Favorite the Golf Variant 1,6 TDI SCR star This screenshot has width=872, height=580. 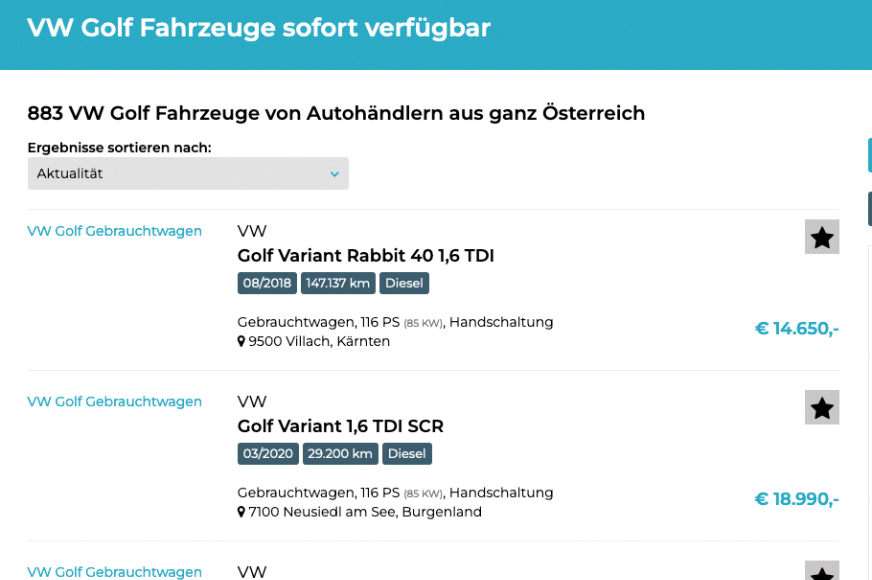click(822, 407)
